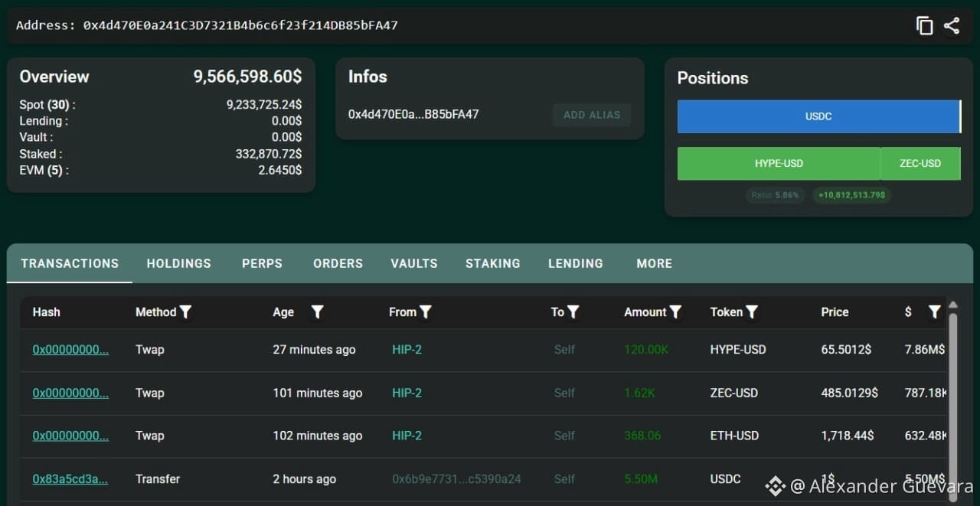Screen dimensions: 980x506
Task: Open the Amount column filter
Action: [x=675, y=312]
